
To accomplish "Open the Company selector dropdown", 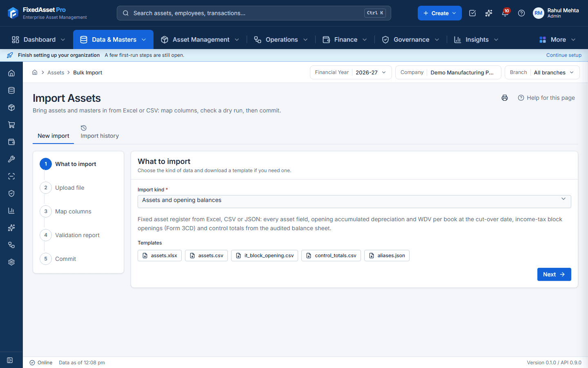I will coord(448,72).
